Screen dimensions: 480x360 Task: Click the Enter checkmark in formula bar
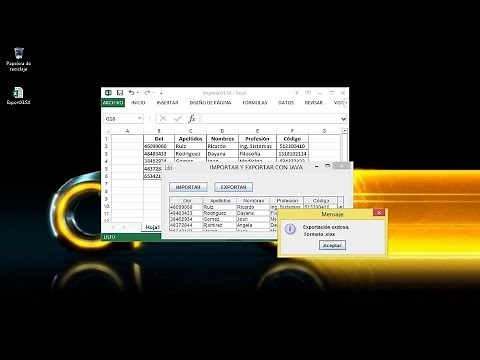point(178,118)
